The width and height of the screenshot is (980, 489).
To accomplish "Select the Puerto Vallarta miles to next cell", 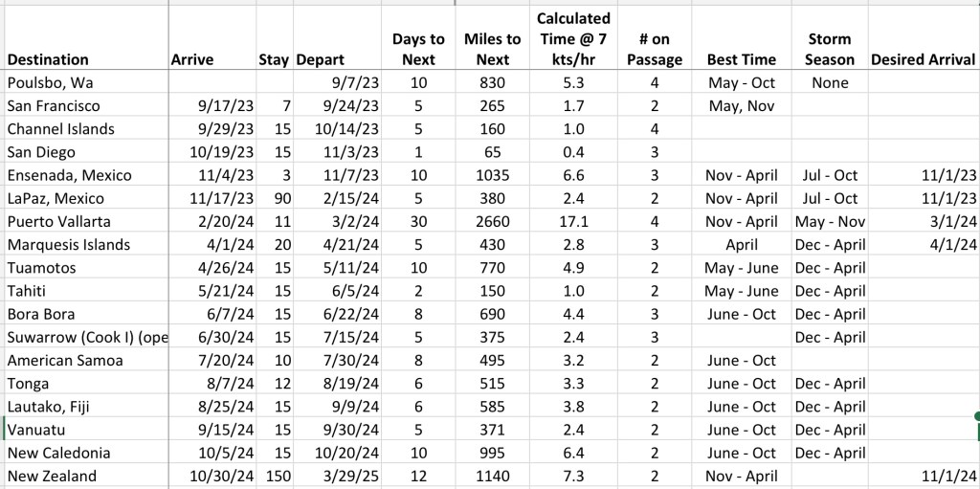I will [492, 221].
